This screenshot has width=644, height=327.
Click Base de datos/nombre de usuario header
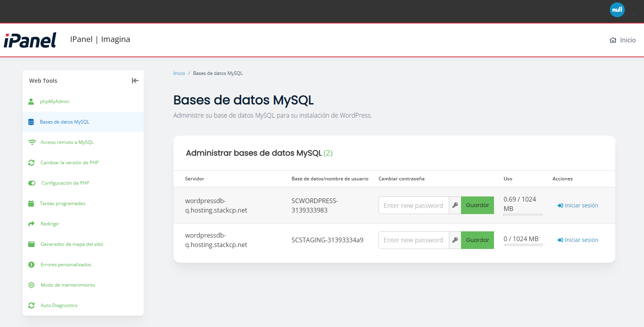pyautogui.click(x=330, y=179)
